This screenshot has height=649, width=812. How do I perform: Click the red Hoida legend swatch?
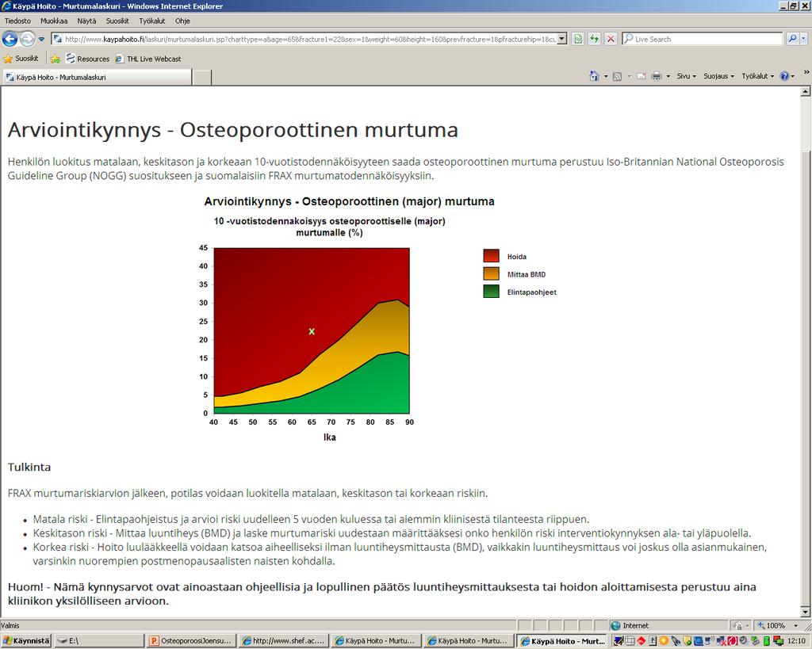pos(491,256)
